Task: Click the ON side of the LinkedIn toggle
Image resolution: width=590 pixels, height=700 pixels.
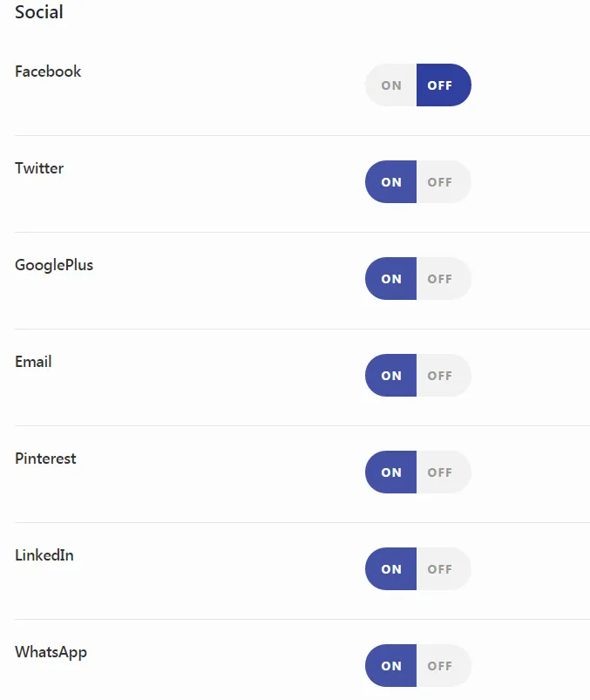Action: (x=391, y=569)
